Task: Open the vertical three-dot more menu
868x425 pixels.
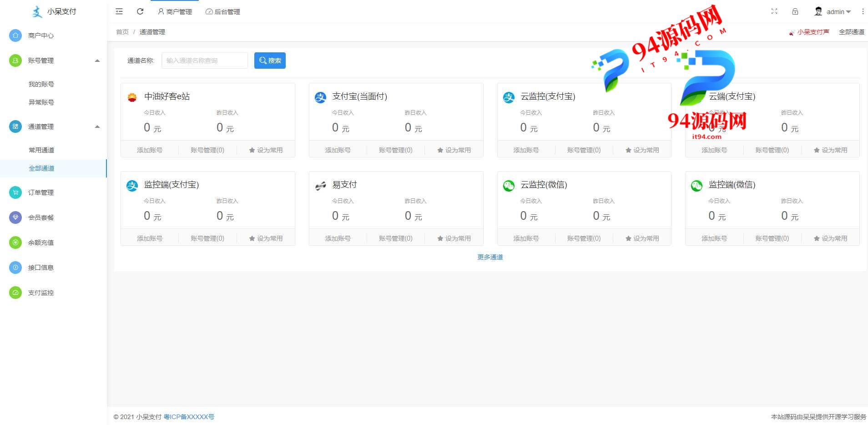Action: (x=863, y=11)
